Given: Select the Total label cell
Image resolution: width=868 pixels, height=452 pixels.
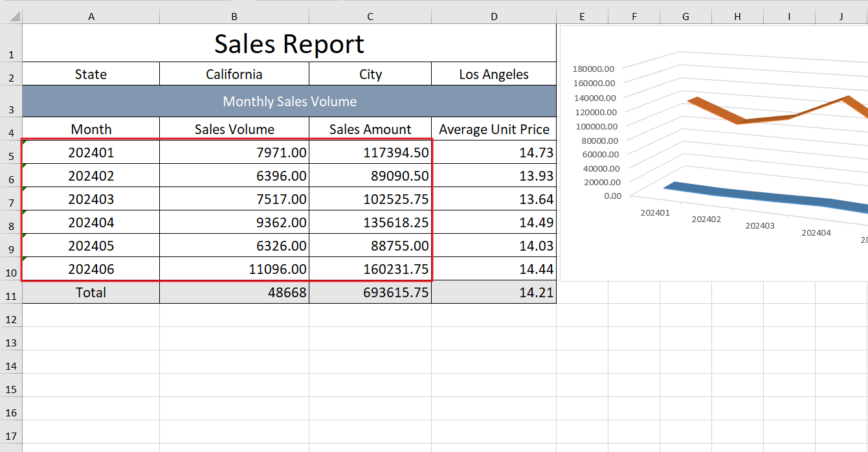Looking at the screenshot, I should pos(91,293).
